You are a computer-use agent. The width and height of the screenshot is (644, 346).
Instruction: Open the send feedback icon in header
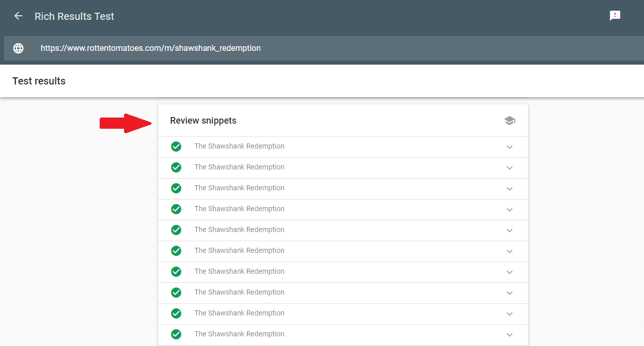[615, 16]
